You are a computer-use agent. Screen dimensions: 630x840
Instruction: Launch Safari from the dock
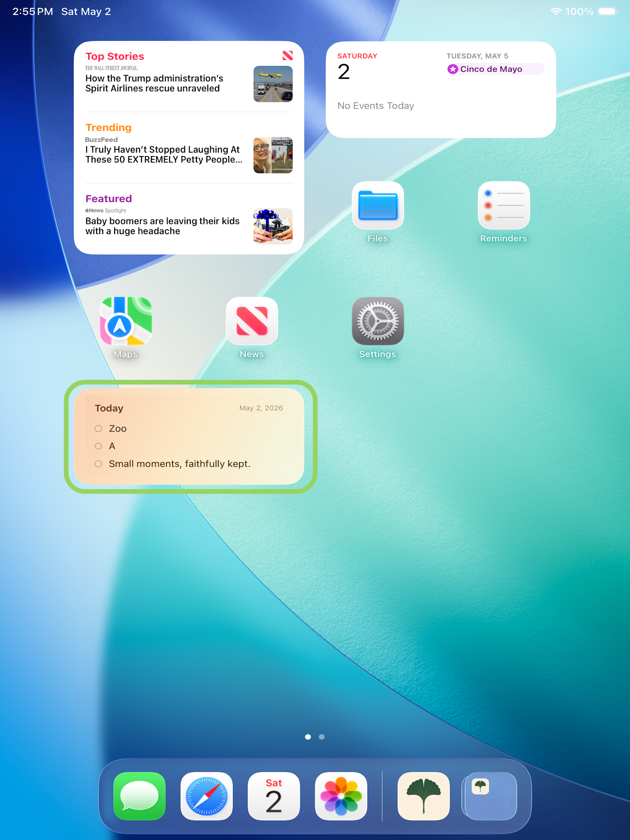coord(207,796)
